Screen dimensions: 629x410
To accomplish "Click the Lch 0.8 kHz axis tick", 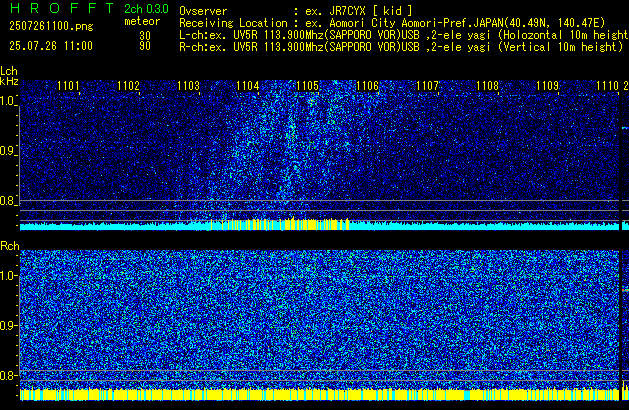I will pyautogui.click(x=8, y=201).
